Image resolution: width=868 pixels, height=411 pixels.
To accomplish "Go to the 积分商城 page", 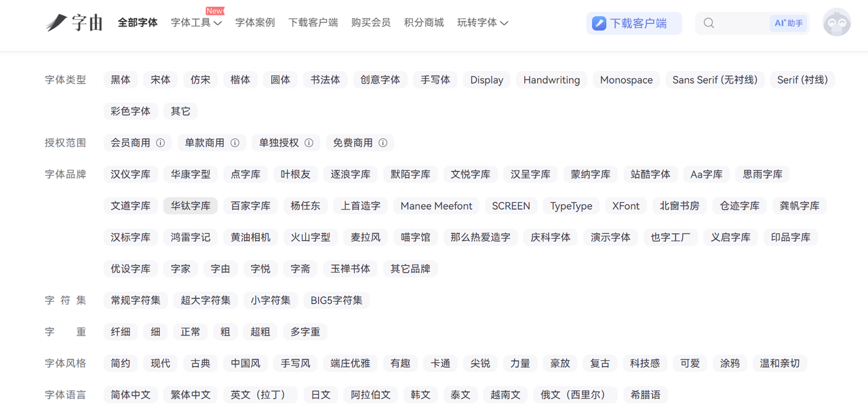I will coord(424,23).
